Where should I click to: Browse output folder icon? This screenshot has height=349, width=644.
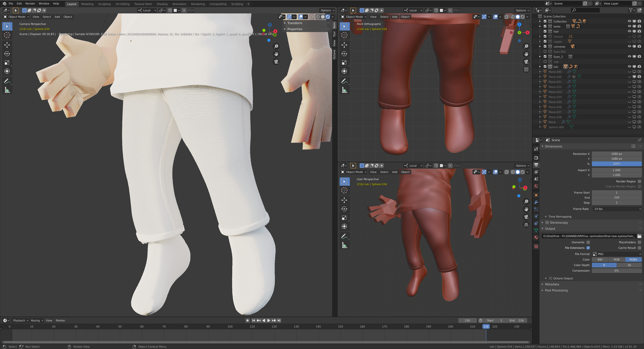coord(639,236)
